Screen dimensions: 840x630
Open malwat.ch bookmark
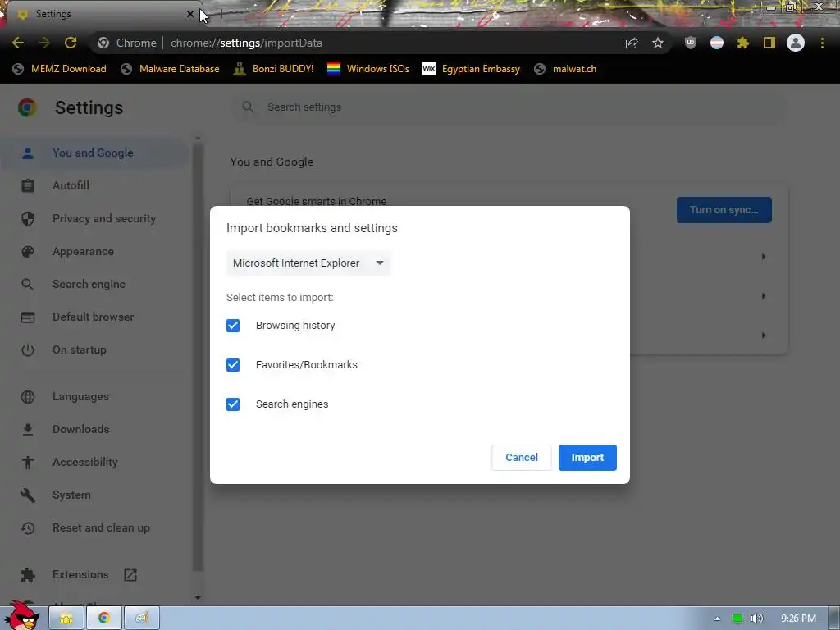(565, 69)
